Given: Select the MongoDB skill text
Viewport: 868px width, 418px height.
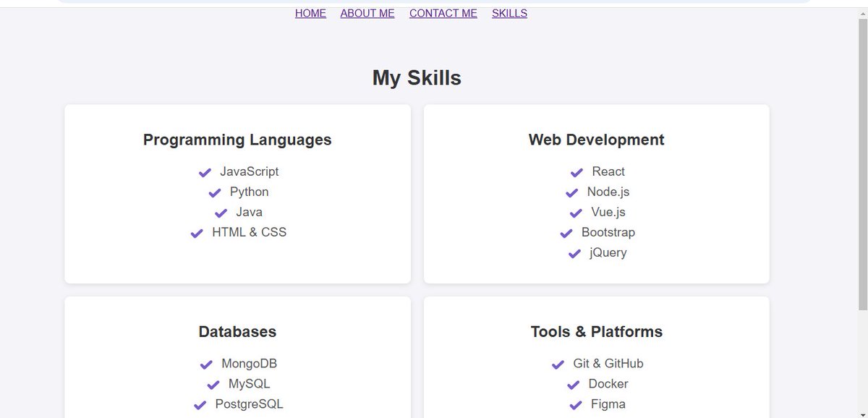Looking at the screenshot, I should pyautogui.click(x=249, y=364).
